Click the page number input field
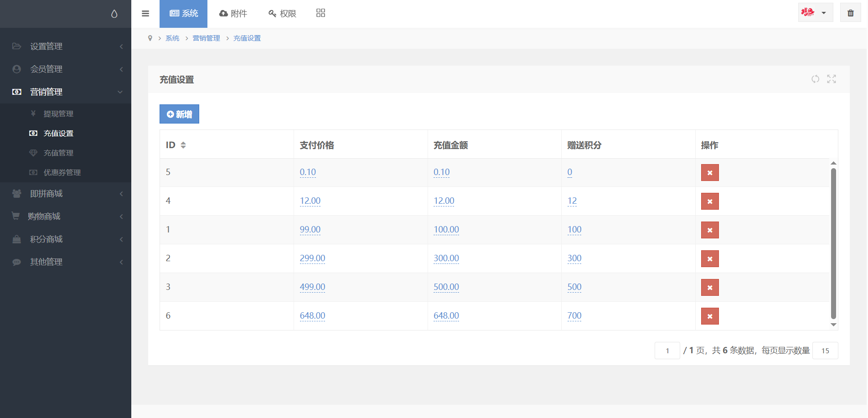Viewport: 868px width, 418px height. pyautogui.click(x=667, y=351)
